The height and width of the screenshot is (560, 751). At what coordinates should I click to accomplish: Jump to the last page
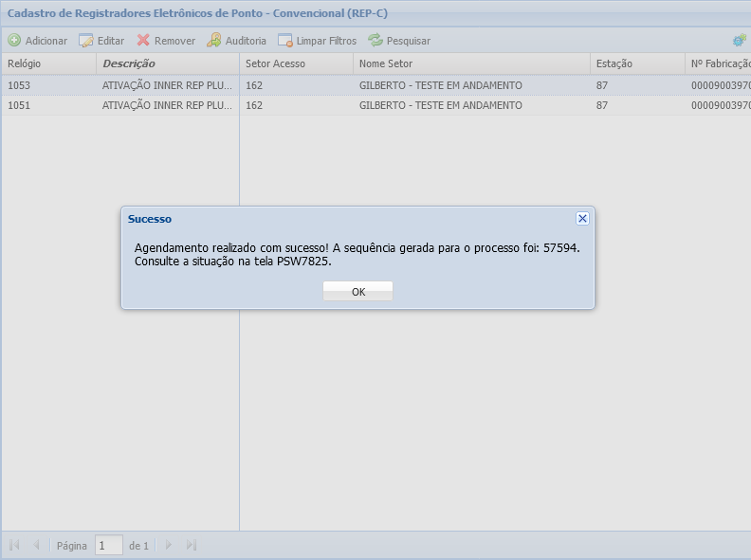tap(191, 545)
